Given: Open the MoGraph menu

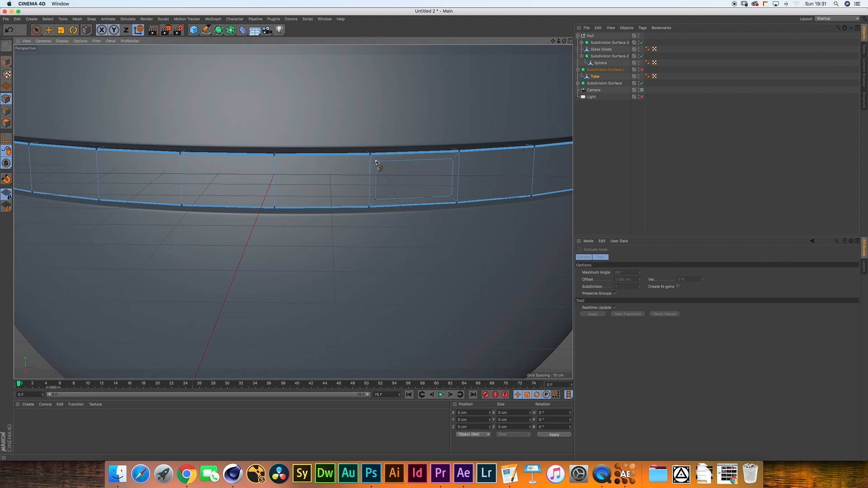Looking at the screenshot, I should [x=213, y=19].
